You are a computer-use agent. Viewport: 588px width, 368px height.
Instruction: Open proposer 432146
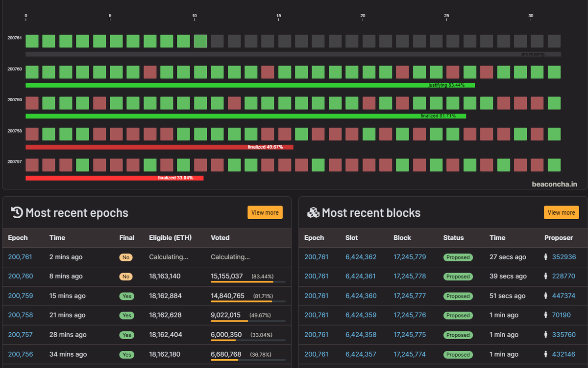point(564,354)
